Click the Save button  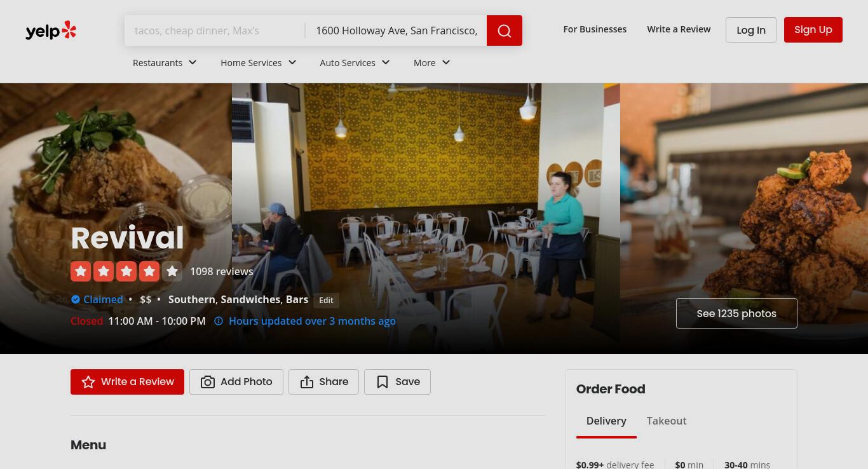397,382
